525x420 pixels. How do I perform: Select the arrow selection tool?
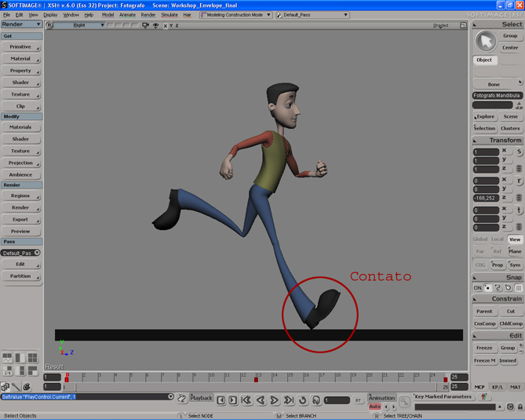coord(486,41)
